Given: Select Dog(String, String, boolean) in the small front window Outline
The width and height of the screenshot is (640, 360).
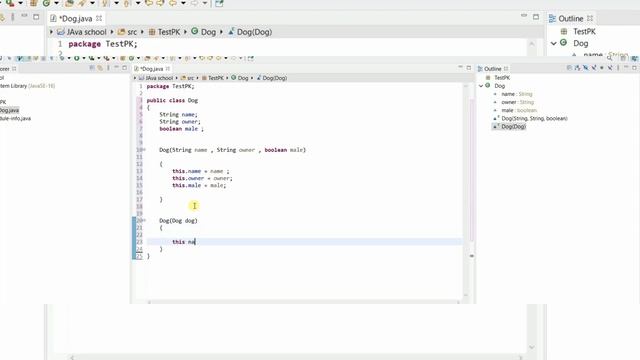Looking at the screenshot, I should pos(534,118).
